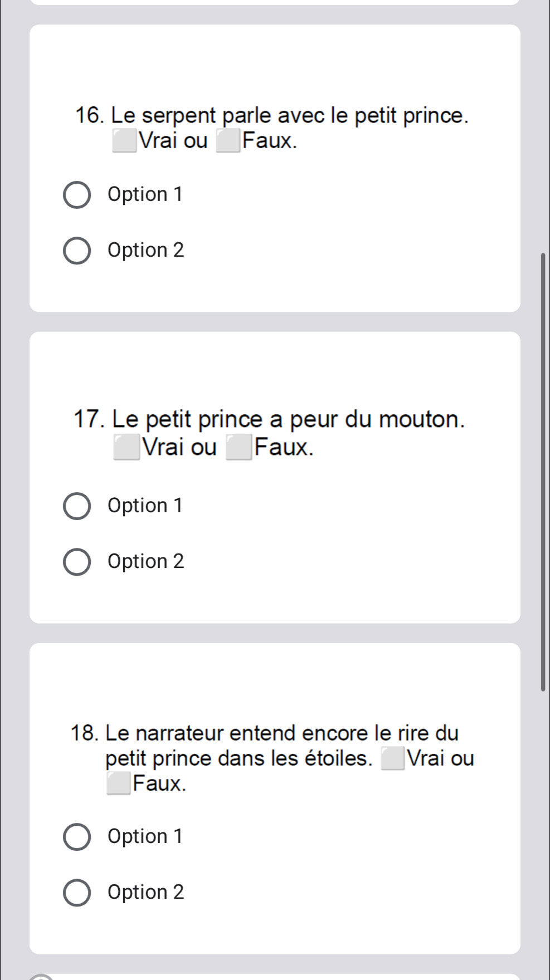Click the box icon before Faux in question 18

point(118,784)
